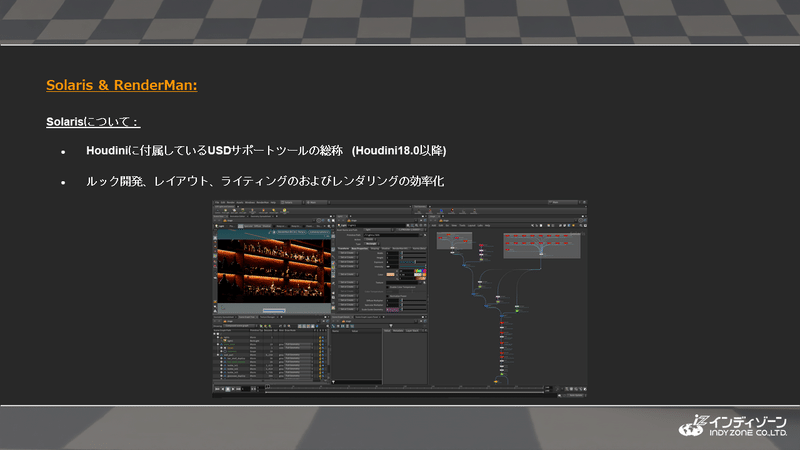This screenshot has height=450, width=800.
Task: Open the RenderMan menu in Houdini
Action: pos(263,203)
